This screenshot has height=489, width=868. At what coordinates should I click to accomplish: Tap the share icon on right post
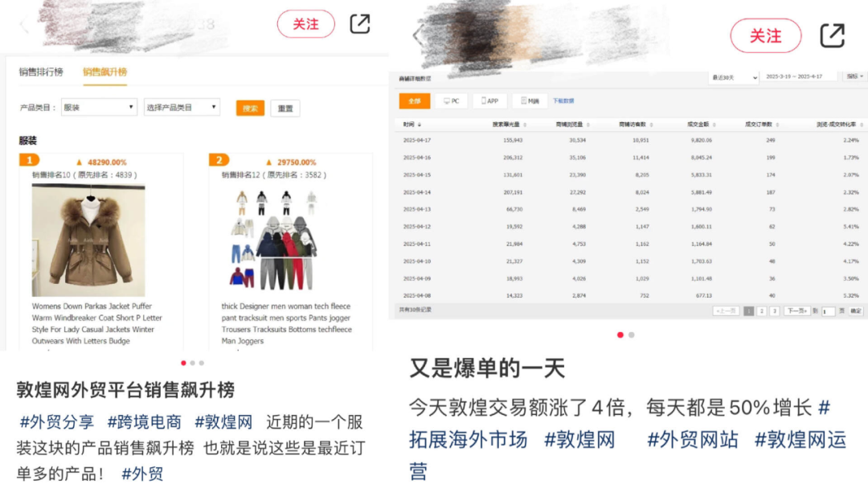pos(832,36)
